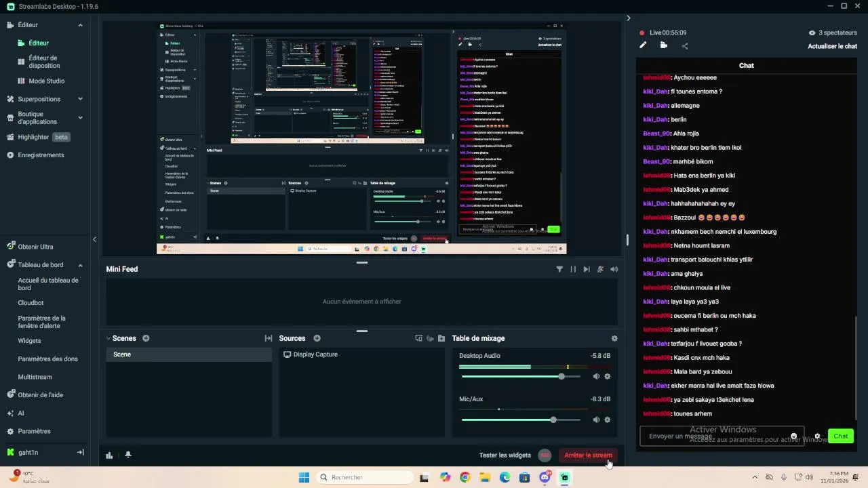Mute Desktop Audio speaker icon
Viewport: 868px width, 488px height.
[x=596, y=376]
